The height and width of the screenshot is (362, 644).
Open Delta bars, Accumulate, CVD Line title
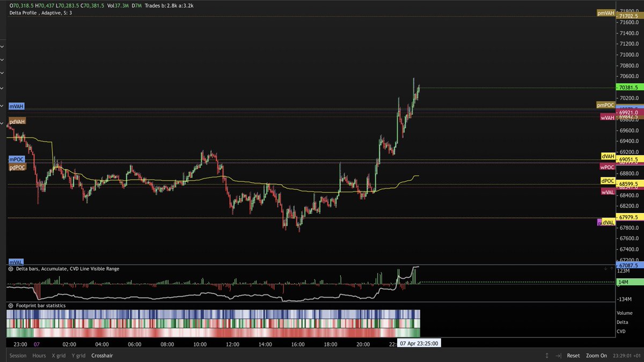67,269
